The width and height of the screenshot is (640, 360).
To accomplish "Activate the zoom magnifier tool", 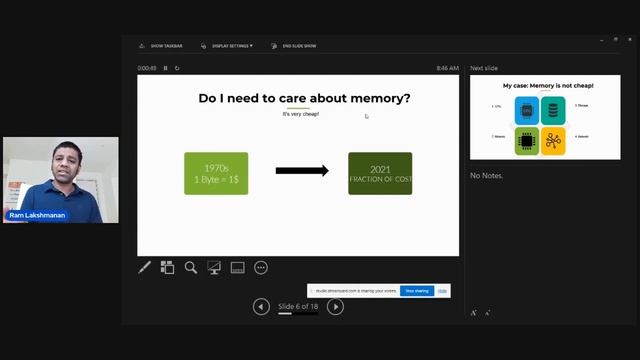I will [191, 267].
